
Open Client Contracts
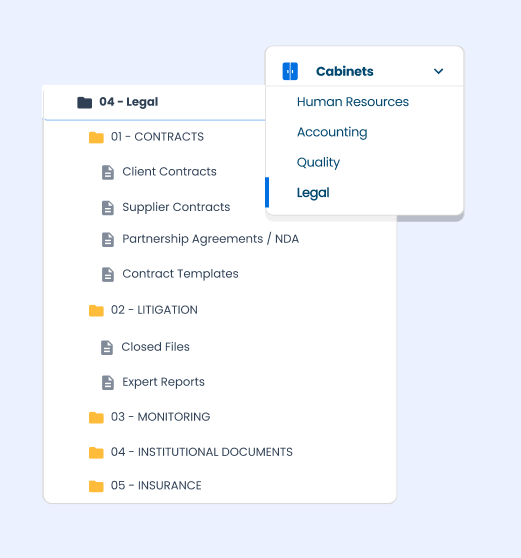(169, 172)
